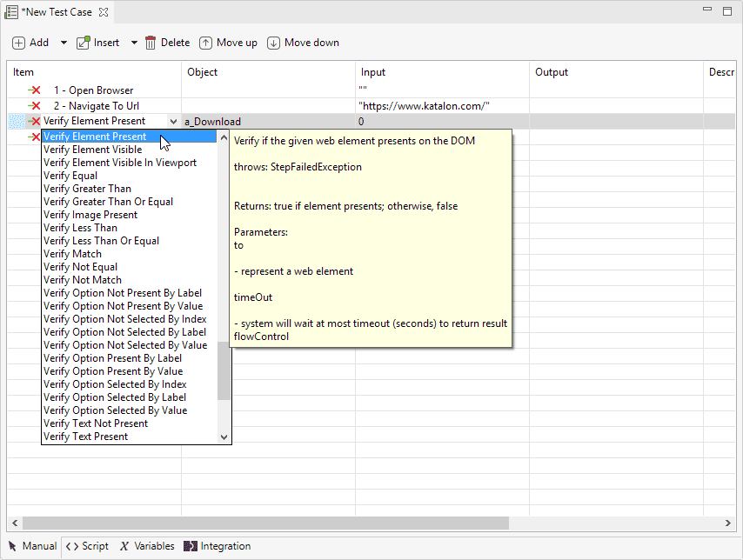Click failure icon of Open Browser step
The image size is (743, 560).
(x=34, y=90)
